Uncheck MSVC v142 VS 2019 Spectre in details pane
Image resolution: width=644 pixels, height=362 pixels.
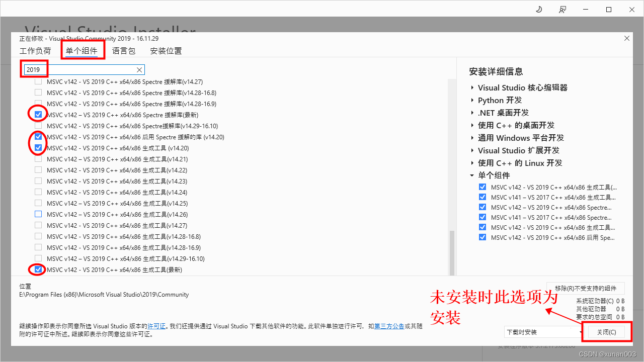point(482,207)
